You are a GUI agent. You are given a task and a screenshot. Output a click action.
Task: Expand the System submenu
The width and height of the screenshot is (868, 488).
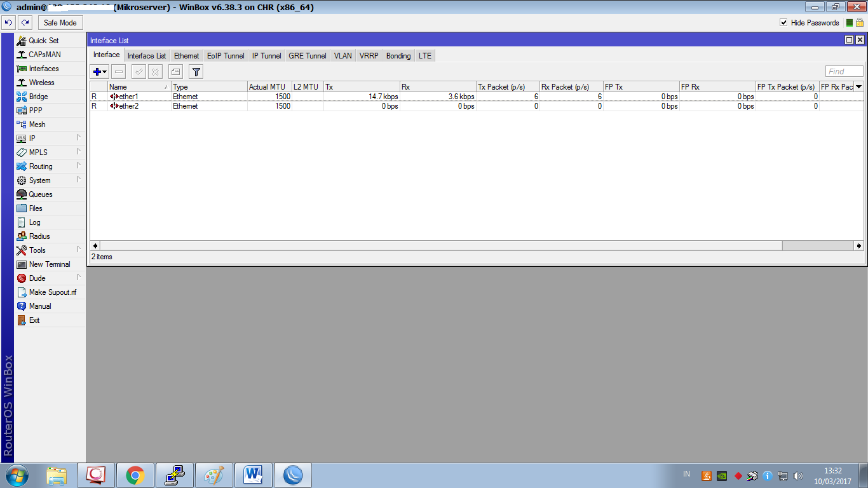coord(50,180)
